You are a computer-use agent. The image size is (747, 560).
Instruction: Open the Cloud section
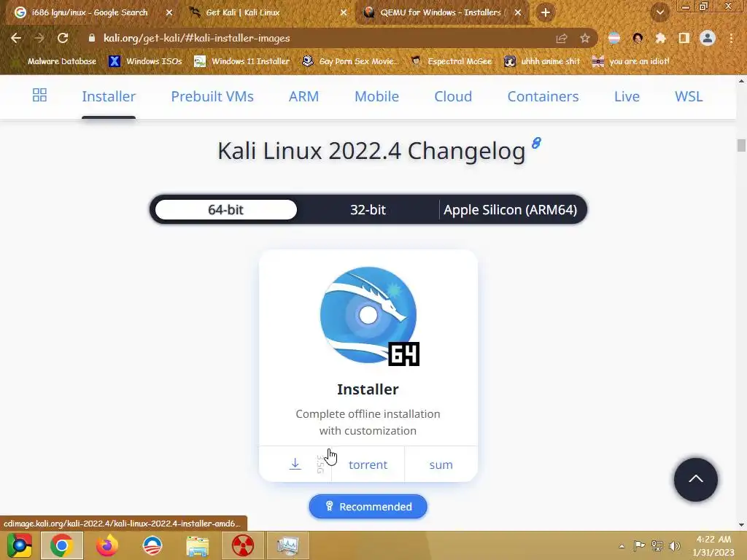click(453, 96)
